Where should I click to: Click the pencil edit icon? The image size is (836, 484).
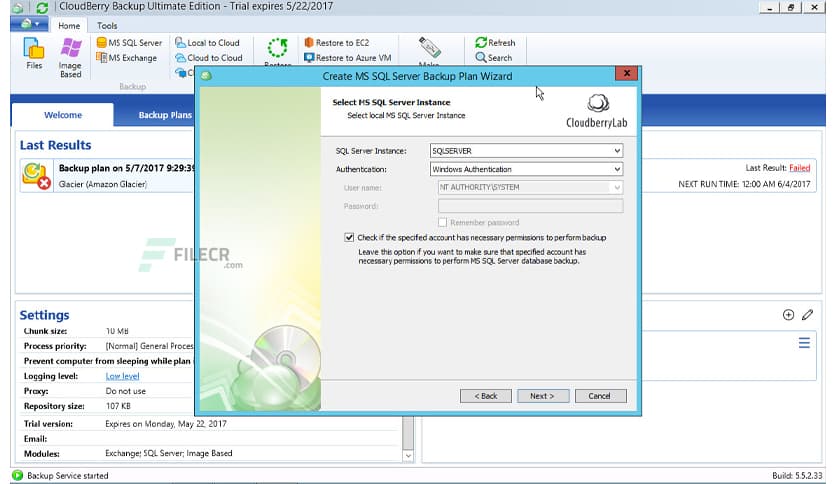(x=807, y=314)
